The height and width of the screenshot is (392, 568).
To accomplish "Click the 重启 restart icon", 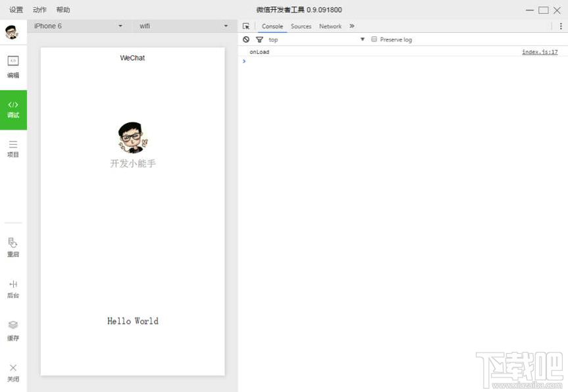I will pyautogui.click(x=13, y=247).
